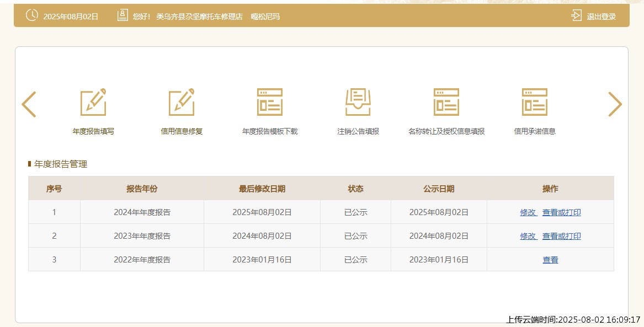This screenshot has width=644, height=327.
Task: Click the 最后修改日期 column header
Action: pos(262,189)
